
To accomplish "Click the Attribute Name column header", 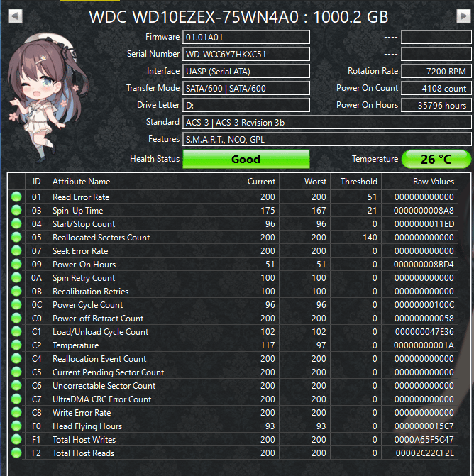I will pos(138,182).
